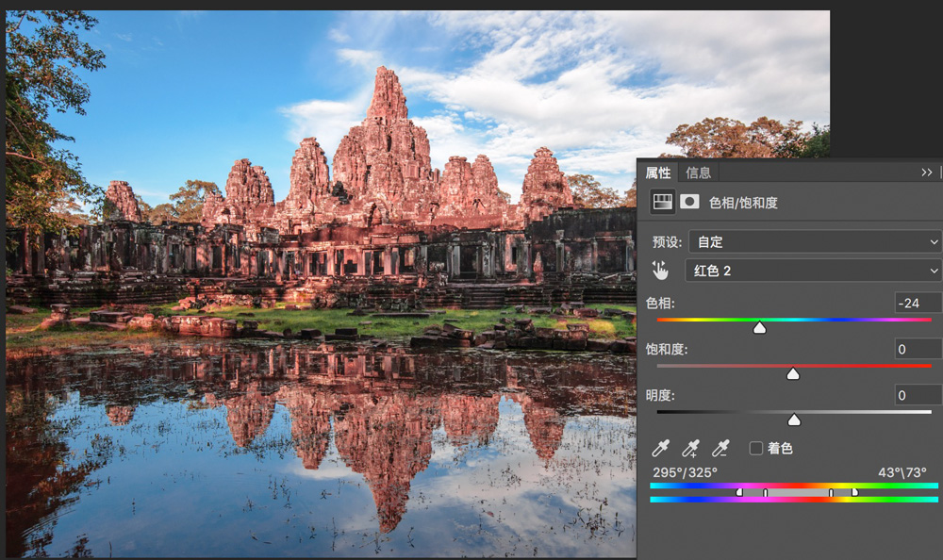Viewport: 943px width, 560px height.
Task: Click the lightness value input field
Action: click(918, 395)
